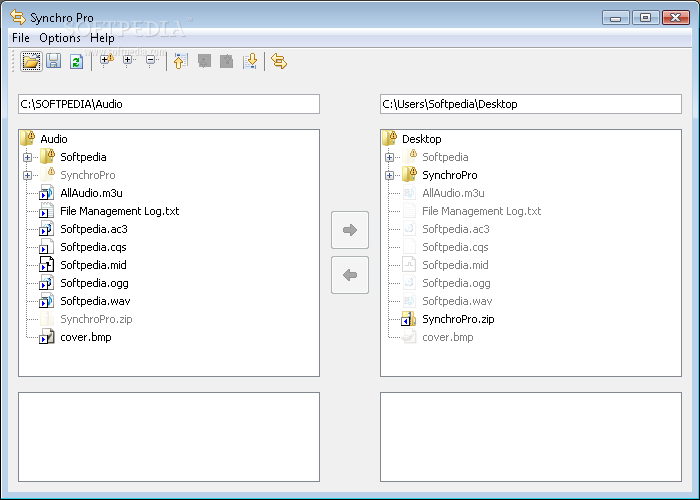Select greyed cover.bmp in right pane

coord(448,337)
